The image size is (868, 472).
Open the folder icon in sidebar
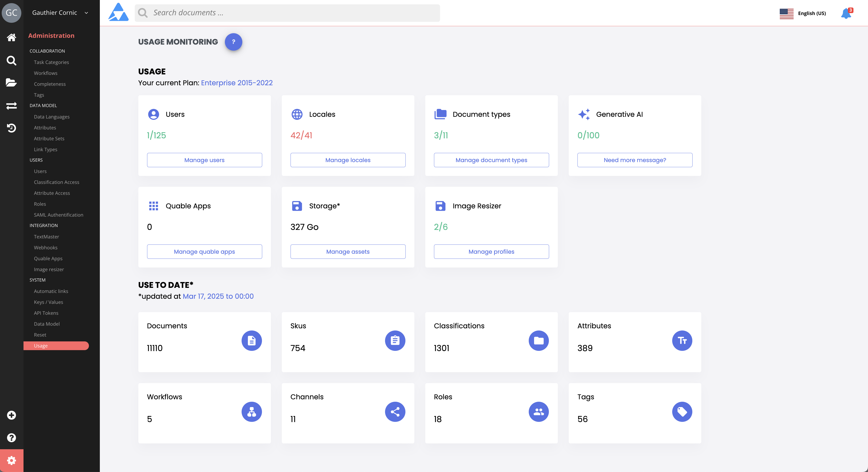click(x=11, y=83)
